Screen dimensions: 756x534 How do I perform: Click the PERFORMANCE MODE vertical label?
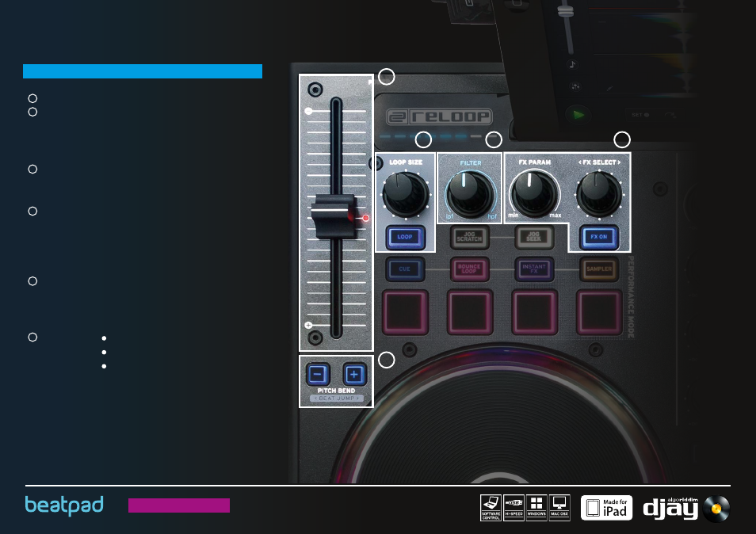click(631, 296)
